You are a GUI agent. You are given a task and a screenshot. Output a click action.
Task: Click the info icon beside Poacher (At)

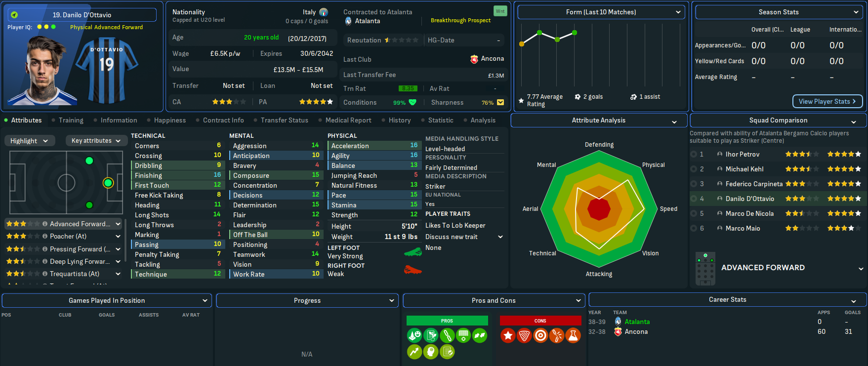click(45, 237)
